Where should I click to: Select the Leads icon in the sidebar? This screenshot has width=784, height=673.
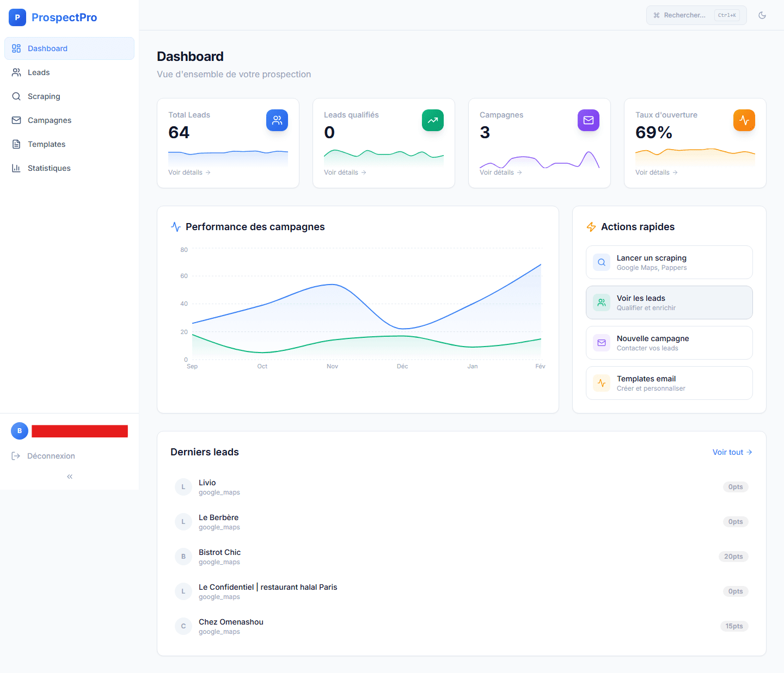coord(16,72)
